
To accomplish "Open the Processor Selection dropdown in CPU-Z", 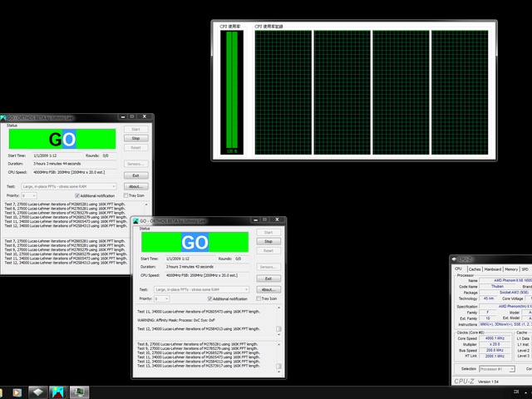I will click(x=497, y=369).
